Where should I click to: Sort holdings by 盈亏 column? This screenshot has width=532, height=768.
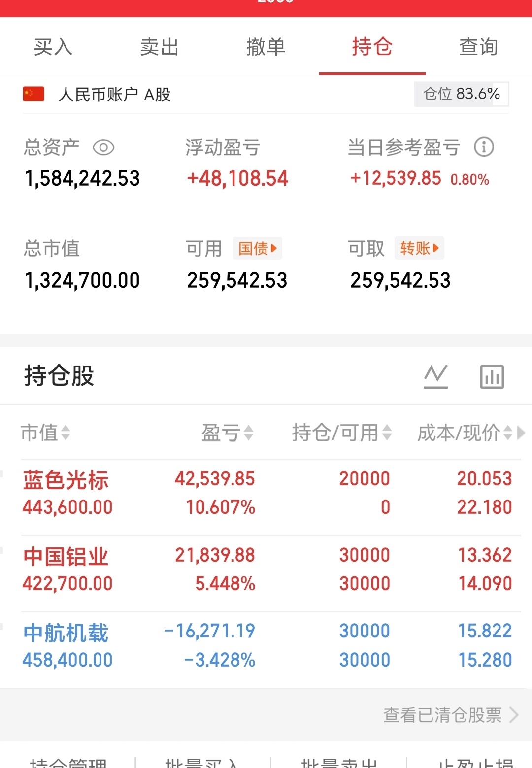coord(228,433)
